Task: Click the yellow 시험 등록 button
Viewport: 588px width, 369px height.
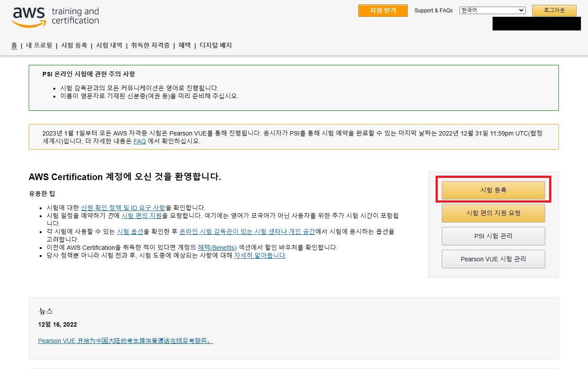Action: 493,190
